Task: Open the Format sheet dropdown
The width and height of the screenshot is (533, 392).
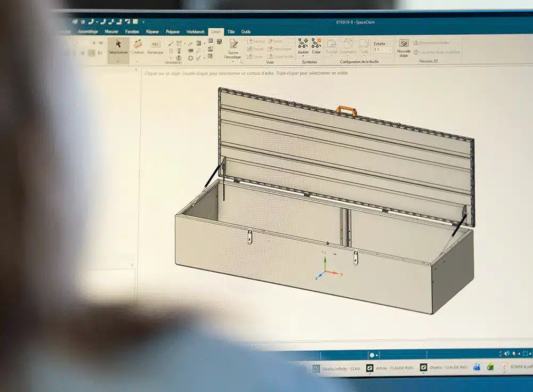Action: [x=332, y=47]
